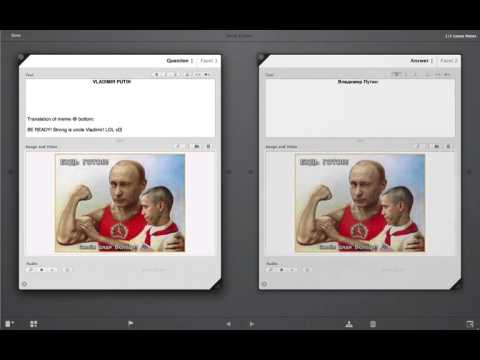This screenshot has width=480, height=360.
Task: Click the camera icon in answer card image bar
Action: click(437, 146)
